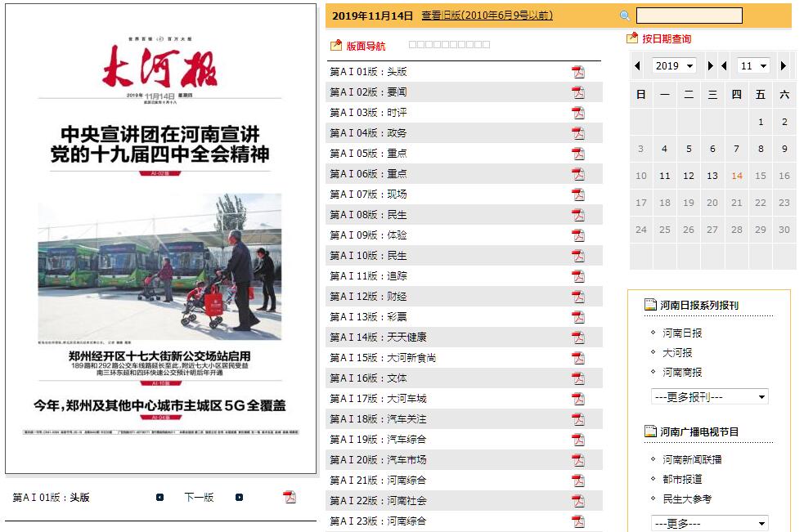
Task: Open page 第AⅠ02版：要闻
Action: 368,92
